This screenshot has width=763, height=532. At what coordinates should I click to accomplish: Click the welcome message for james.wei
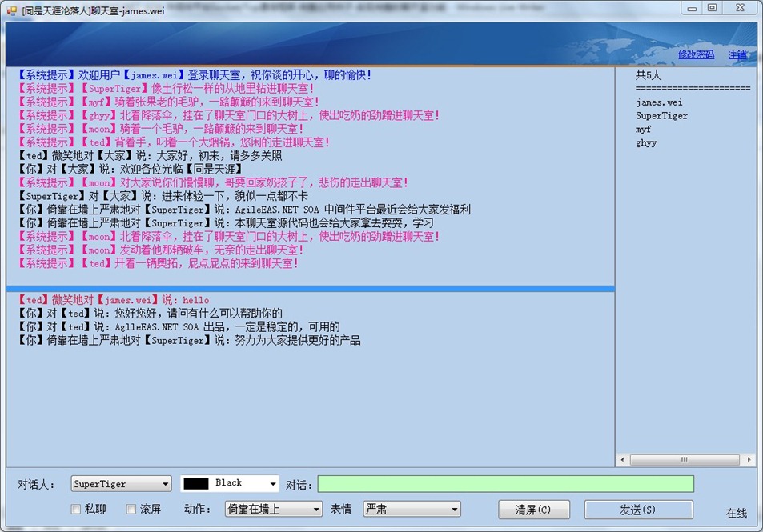coord(195,75)
